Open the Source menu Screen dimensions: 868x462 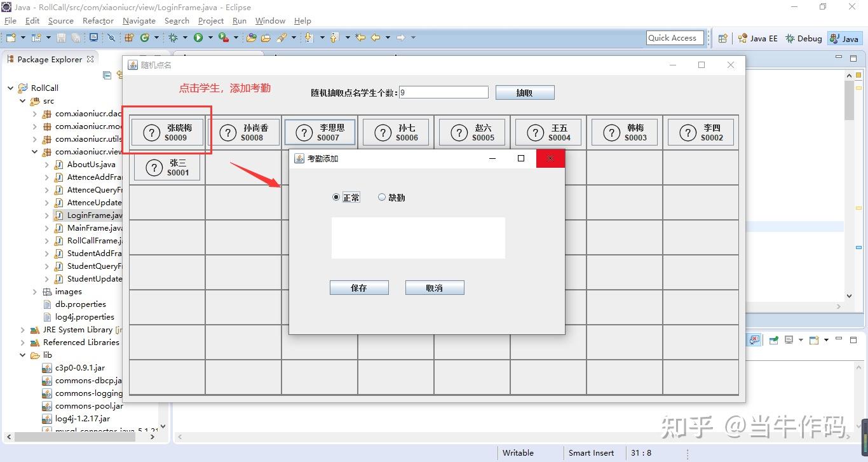point(61,21)
